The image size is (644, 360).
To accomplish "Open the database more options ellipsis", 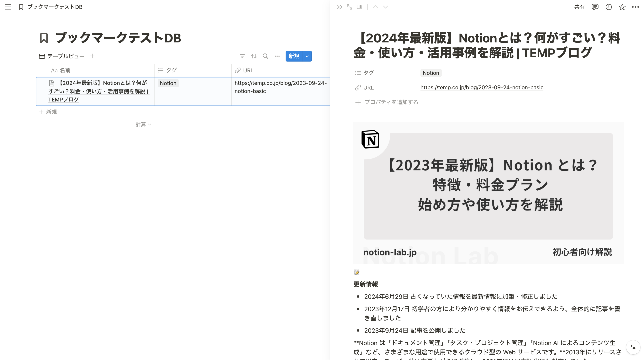I will (x=277, y=56).
